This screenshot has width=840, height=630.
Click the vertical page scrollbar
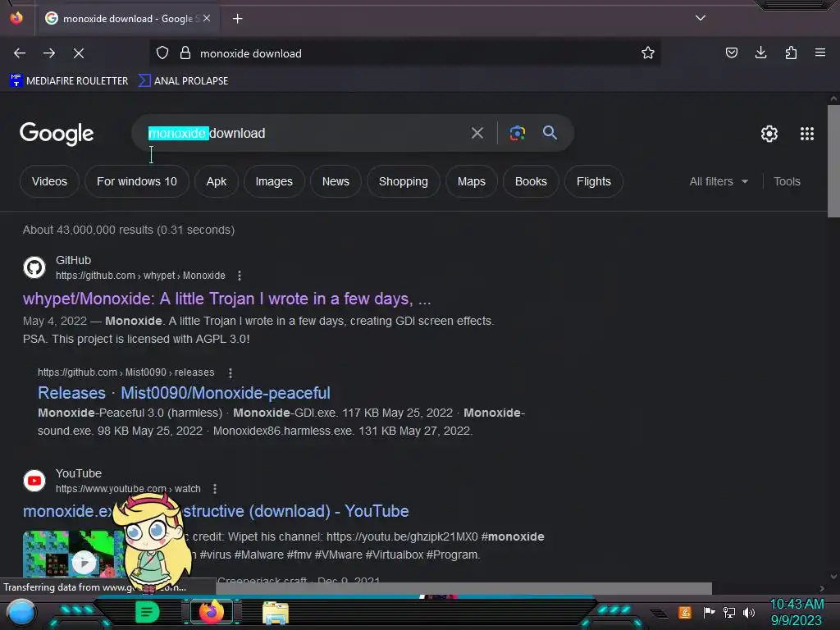point(833,161)
